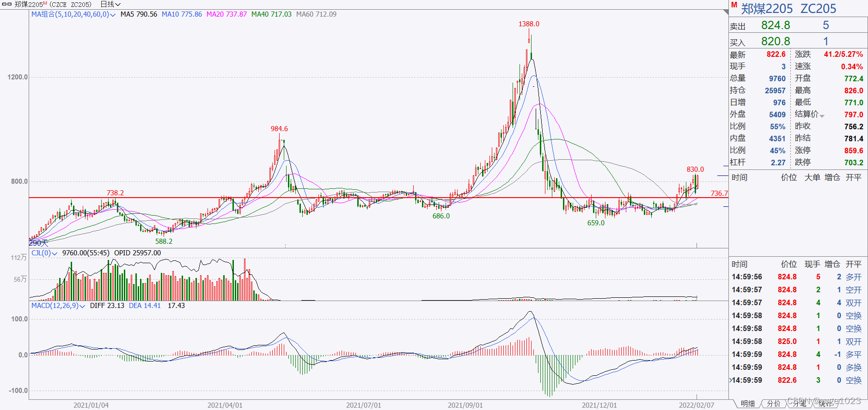This screenshot has height=410, width=868.
Task: Click the 最高 value 826.0
Action: (x=854, y=90)
